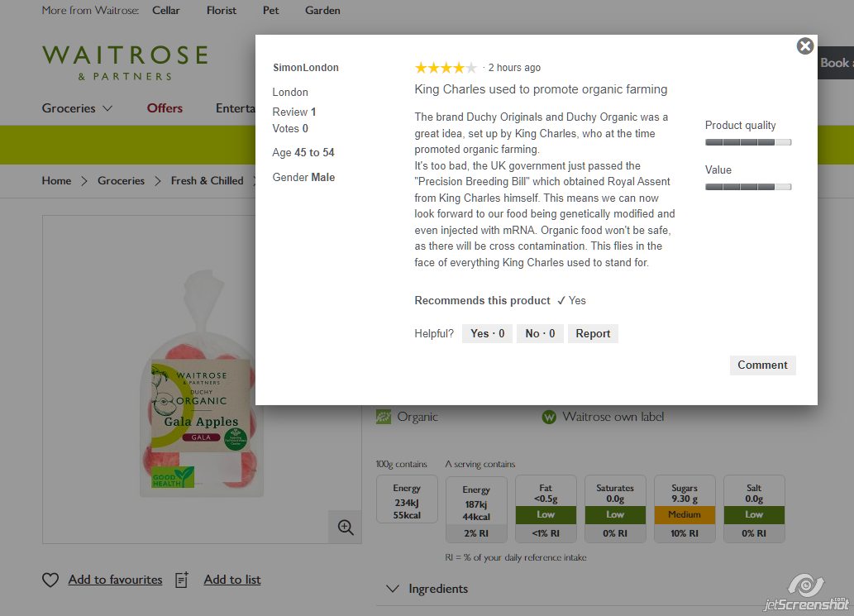Click the Waitrose own label W icon
The width and height of the screenshot is (854, 616).
[549, 418]
